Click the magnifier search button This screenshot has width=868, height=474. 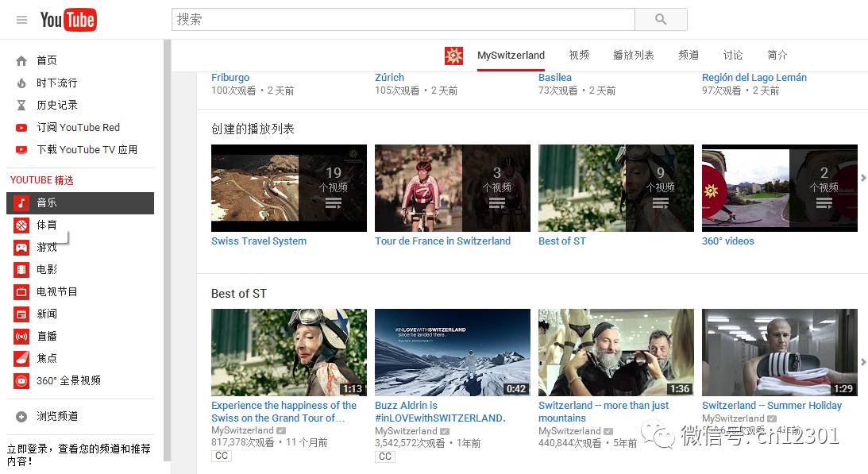(x=661, y=19)
